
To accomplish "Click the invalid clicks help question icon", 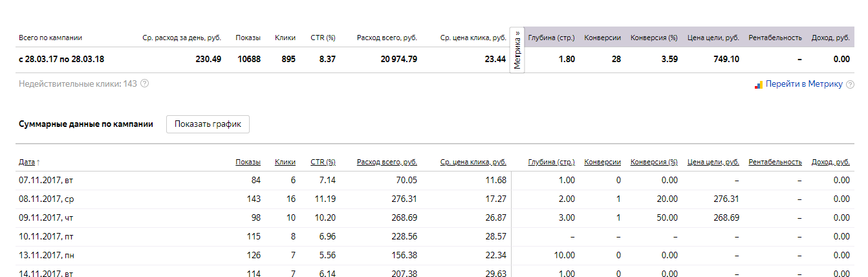I will point(144,83).
